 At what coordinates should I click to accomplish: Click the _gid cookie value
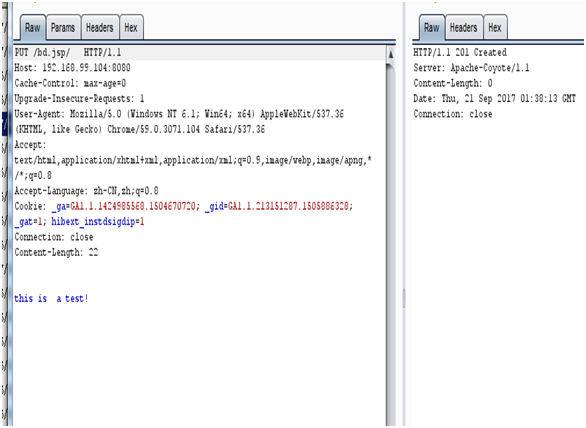click(288, 206)
